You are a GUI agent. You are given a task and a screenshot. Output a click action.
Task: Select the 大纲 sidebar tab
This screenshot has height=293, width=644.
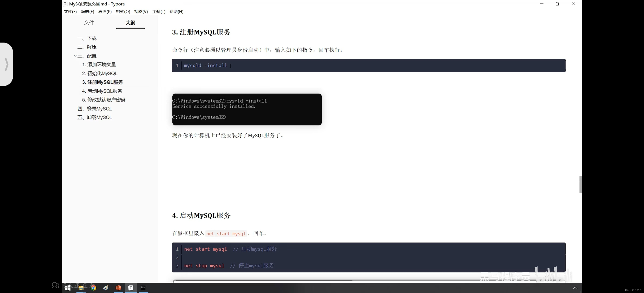coord(131,23)
